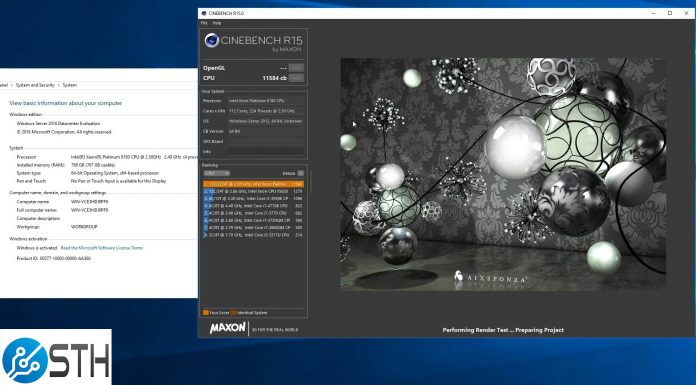The image size is (696, 385).
Task: Click System and Security in the breadcrumb
Action: (x=35, y=85)
